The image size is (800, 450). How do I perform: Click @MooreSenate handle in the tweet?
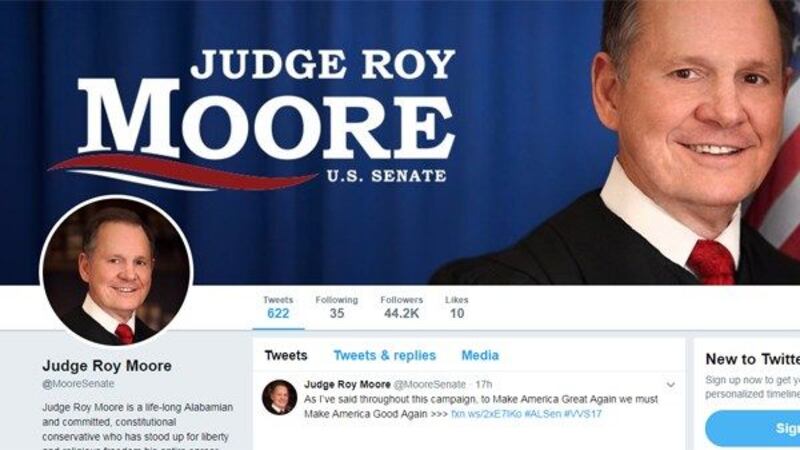(x=430, y=384)
